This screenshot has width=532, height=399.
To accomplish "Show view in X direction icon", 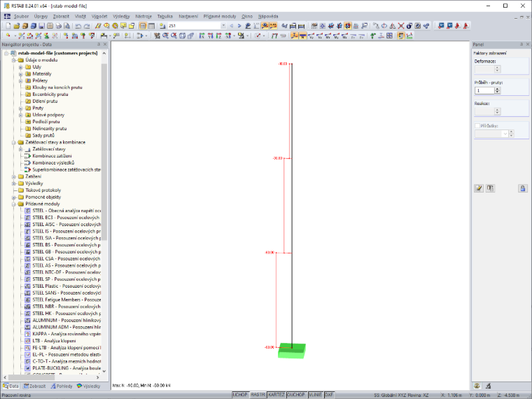I will pos(202,36).
